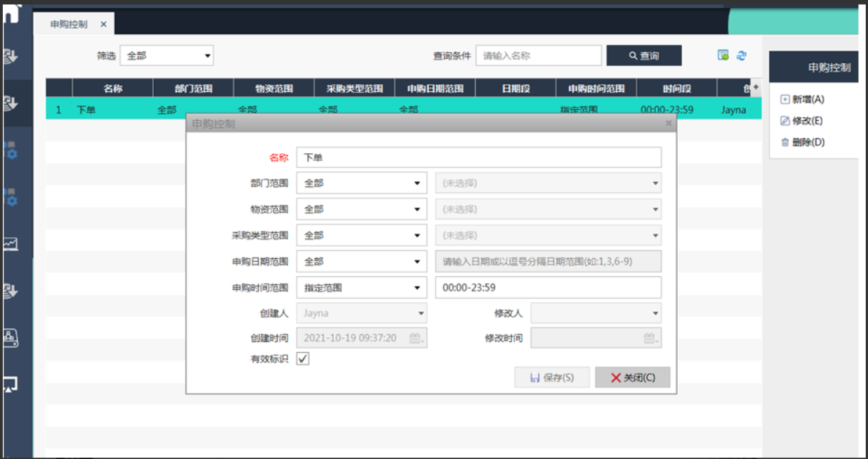Click the 查询 search button
868x459 pixels.
point(644,56)
